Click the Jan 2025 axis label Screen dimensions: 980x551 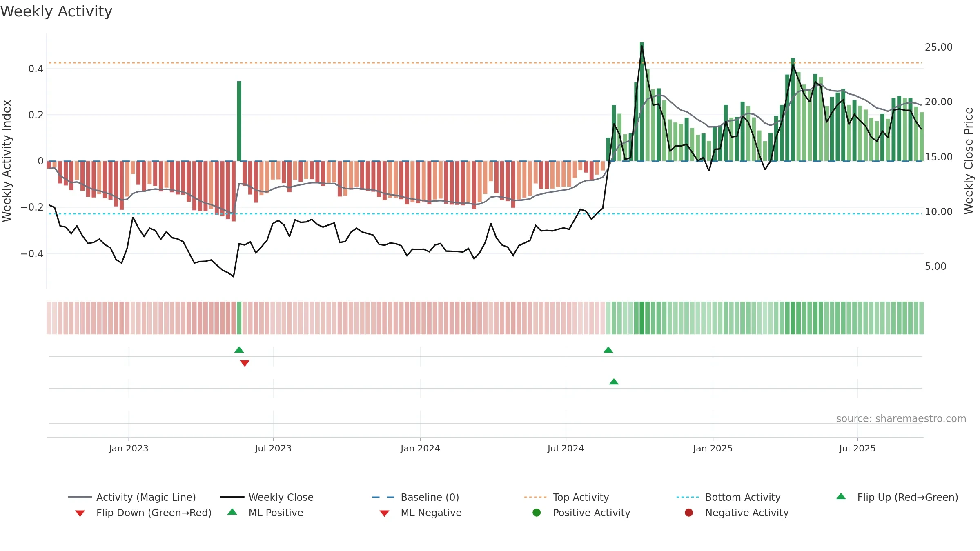coord(713,448)
